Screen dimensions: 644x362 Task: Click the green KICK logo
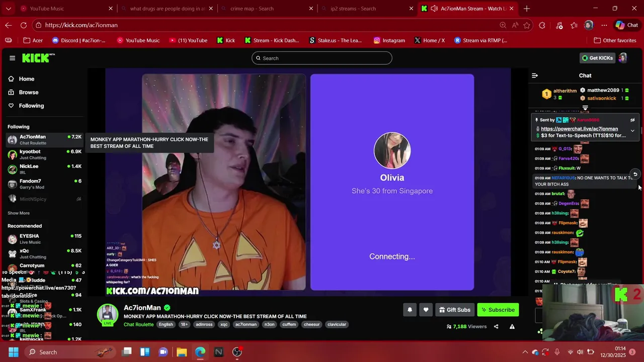(x=37, y=58)
